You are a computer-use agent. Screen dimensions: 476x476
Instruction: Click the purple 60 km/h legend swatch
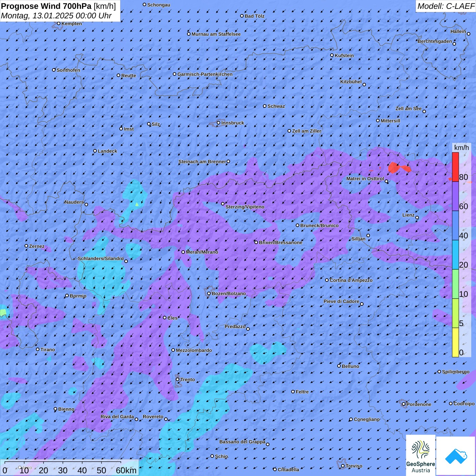455,196
